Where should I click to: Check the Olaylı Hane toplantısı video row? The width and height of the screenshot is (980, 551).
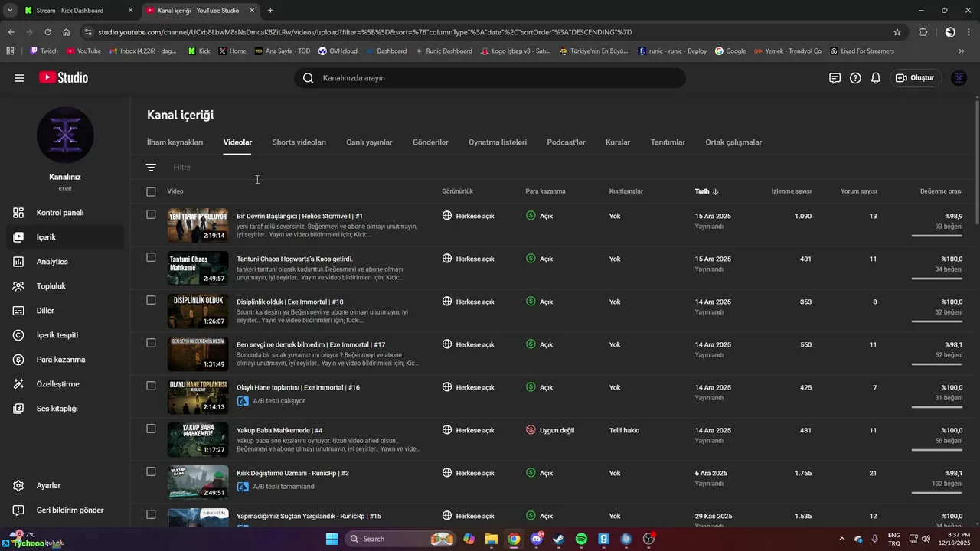(151, 386)
